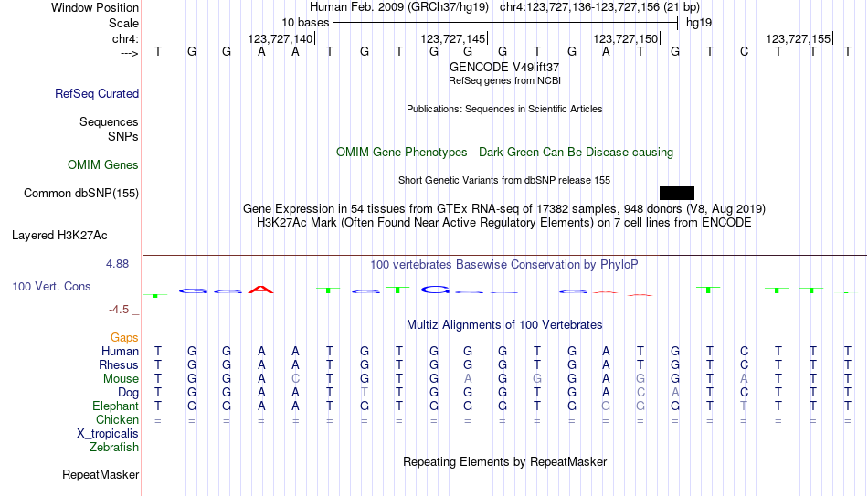Viewport: 868px width, 496px height.
Task: Open Short Genetic Variants from dbSNP title
Action: click(504, 181)
